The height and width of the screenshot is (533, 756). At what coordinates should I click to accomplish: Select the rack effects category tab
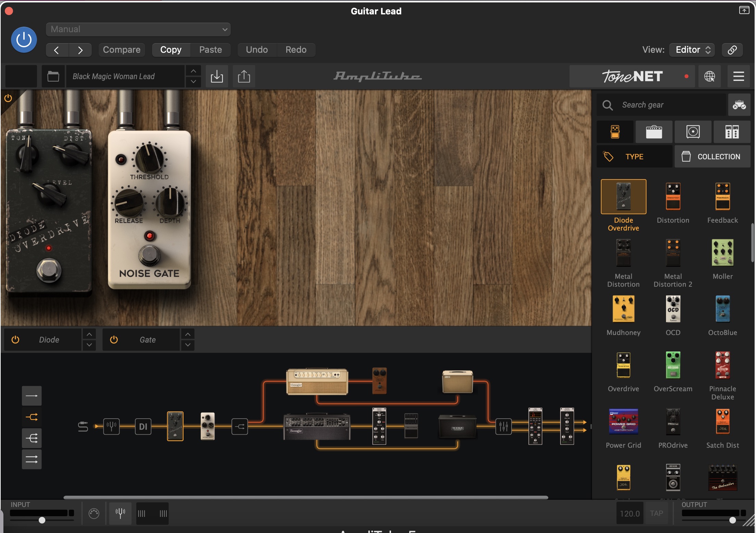point(732,132)
